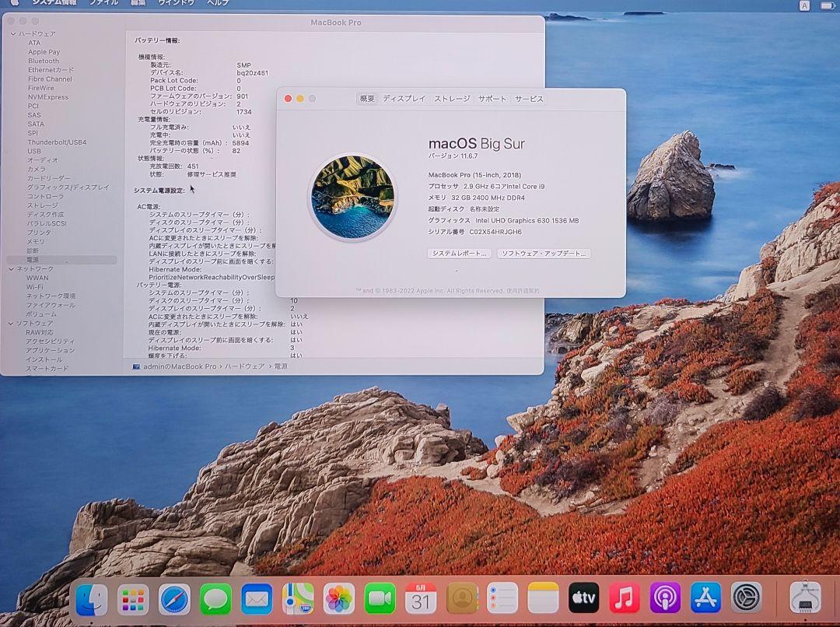The image size is (840, 627).
Task: Collapse the ネットワーク section in sidebar
Action: 11,269
